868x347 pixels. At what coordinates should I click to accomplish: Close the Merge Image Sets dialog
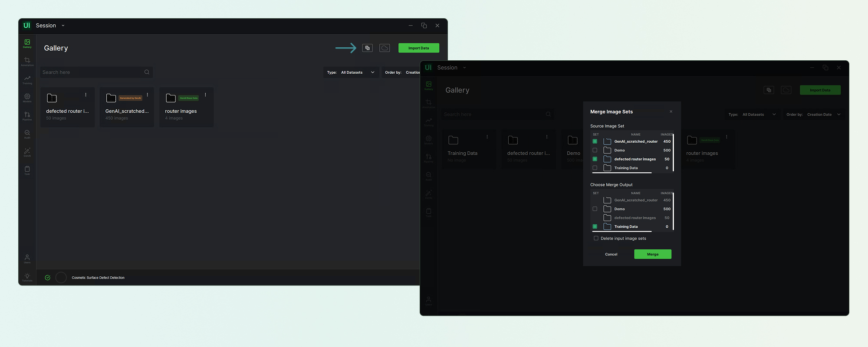[671, 111]
